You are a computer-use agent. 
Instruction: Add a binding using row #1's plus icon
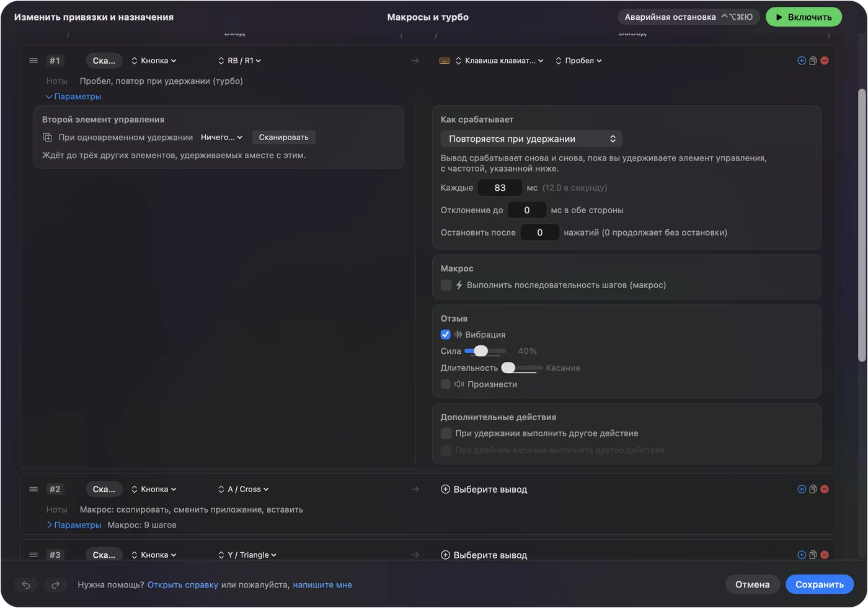(x=802, y=61)
